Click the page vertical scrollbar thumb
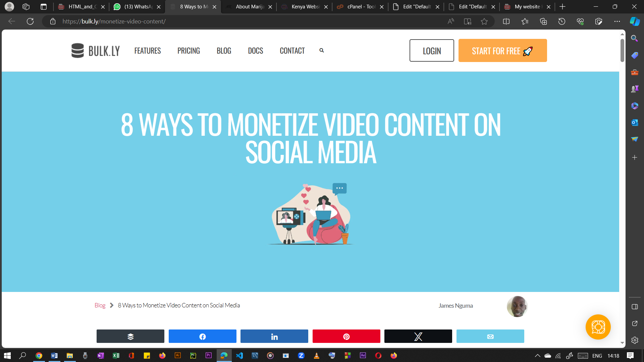 point(622,51)
